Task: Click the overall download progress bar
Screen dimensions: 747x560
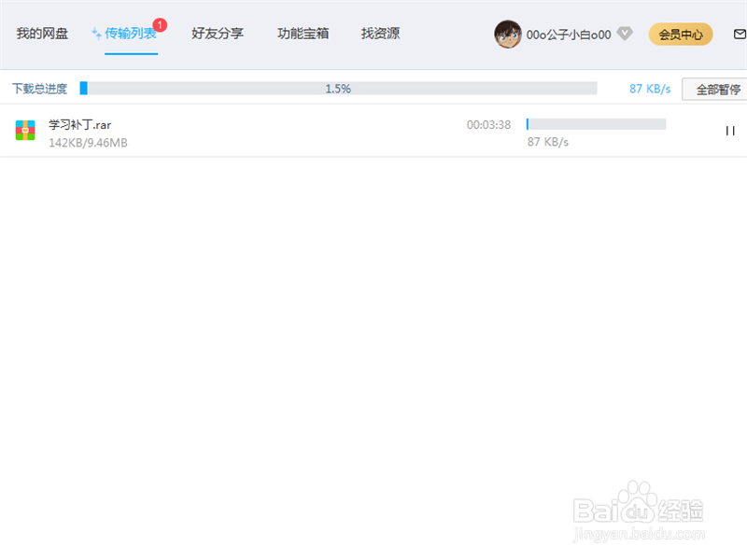Action: [338, 88]
